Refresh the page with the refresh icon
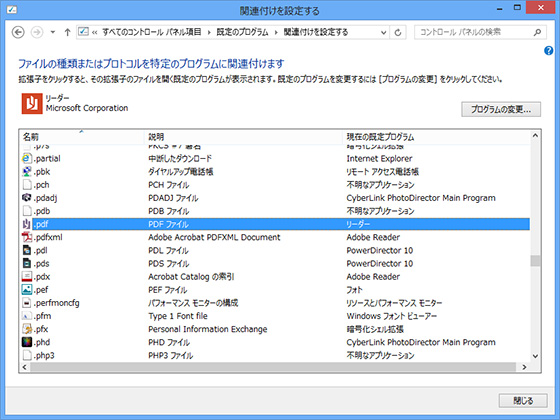 point(398,32)
